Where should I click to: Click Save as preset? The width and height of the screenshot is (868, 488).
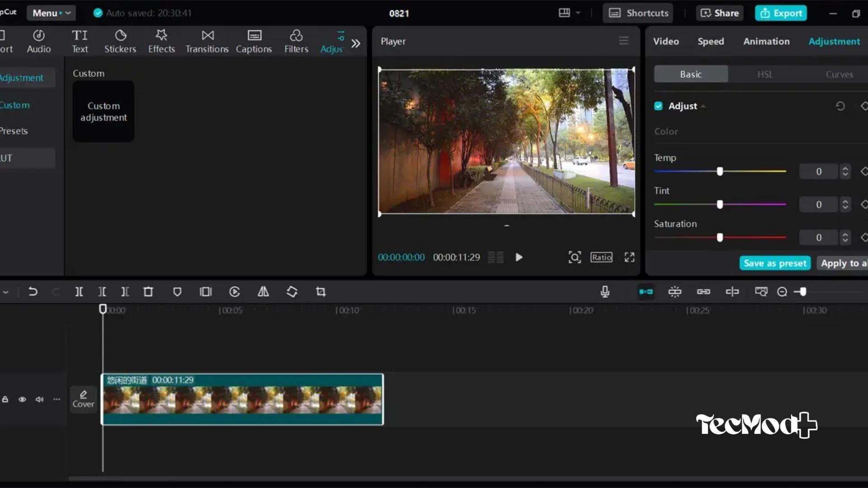tap(775, 263)
